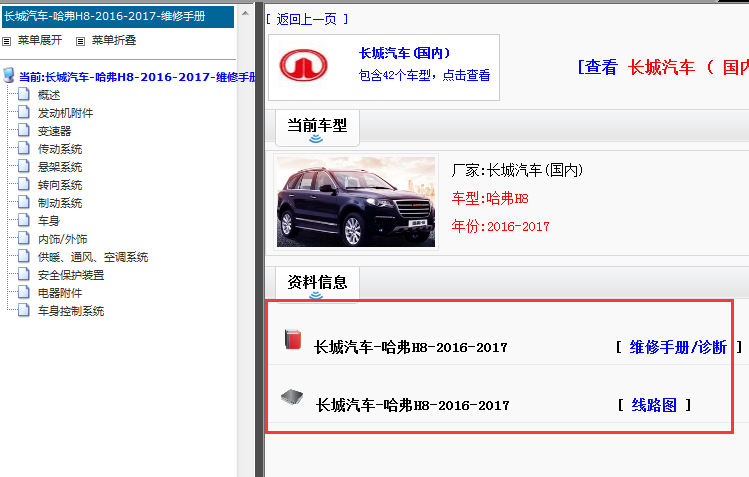The height and width of the screenshot is (477, 749).
Task: Click the page icon next to 车身控制系统
Action: (x=24, y=310)
